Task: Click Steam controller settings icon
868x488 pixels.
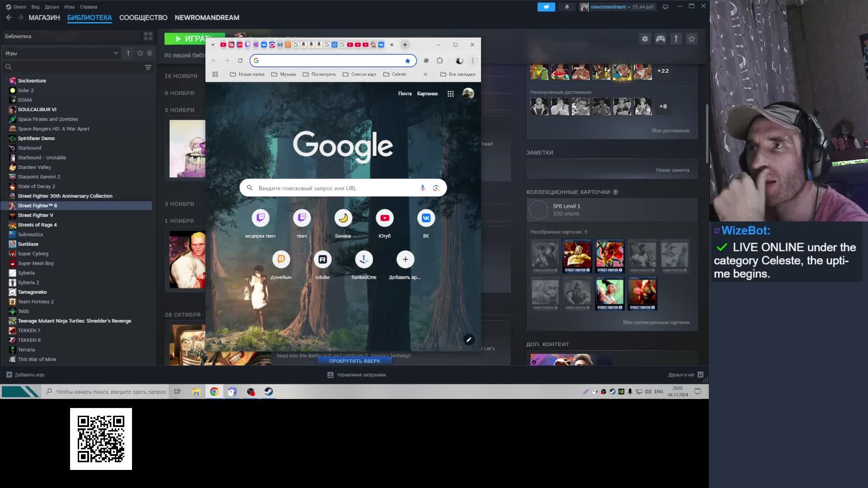Action: click(x=660, y=39)
